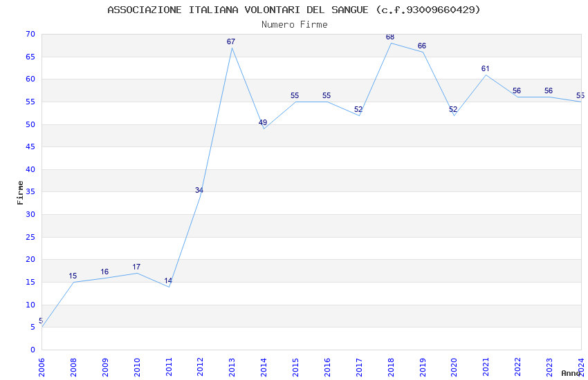Image resolution: width=588 pixels, height=380 pixels.
Task: Click y-axis tick label 50
Action: [x=30, y=124]
